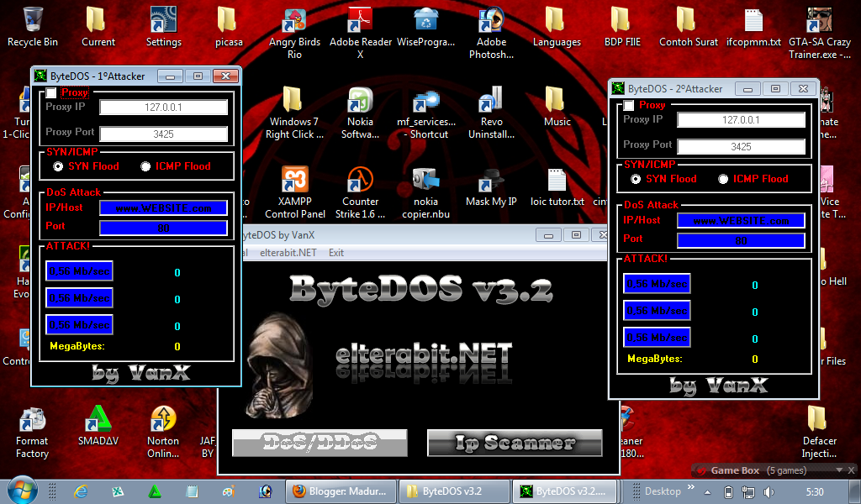The height and width of the screenshot is (504, 861).
Task: Click Exit menu in ByteDOS window
Action: pyautogui.click(x=336, y=253)
